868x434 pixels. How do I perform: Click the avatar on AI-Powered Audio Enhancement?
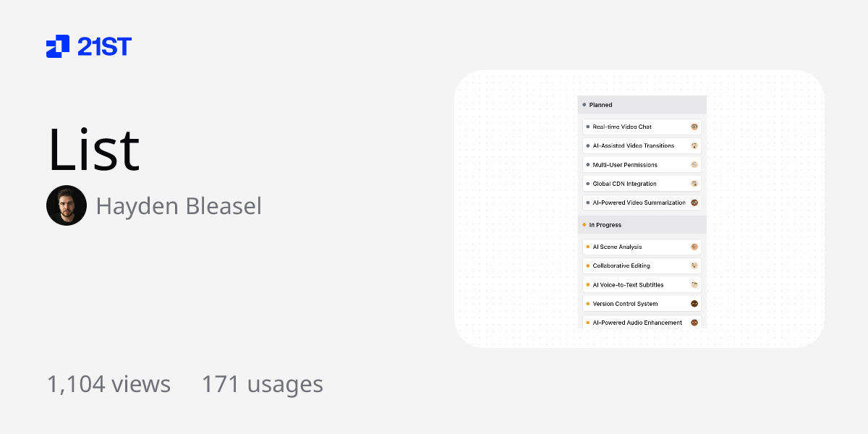tap(694, 322)
